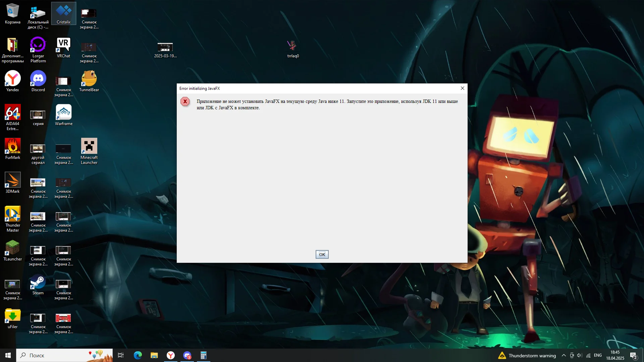Open Task View from the taskbar
644x362 pixels.
point(121,355)
